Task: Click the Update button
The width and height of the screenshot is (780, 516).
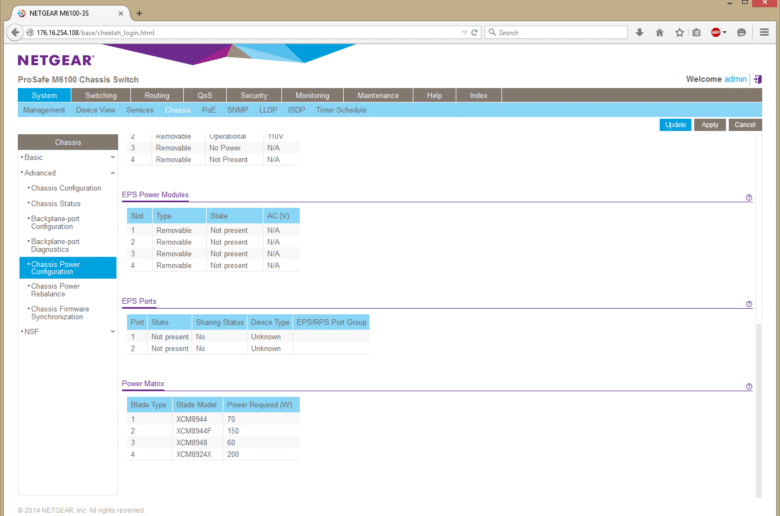Action: (675, 125)
